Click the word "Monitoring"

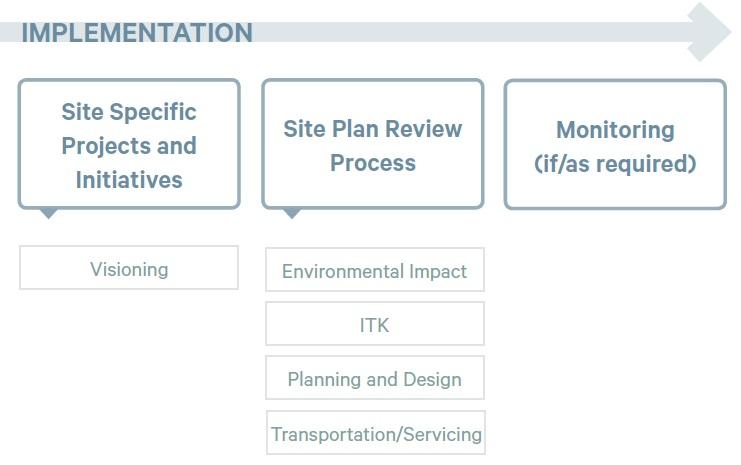pyautogui.click(x=615, y=129)
